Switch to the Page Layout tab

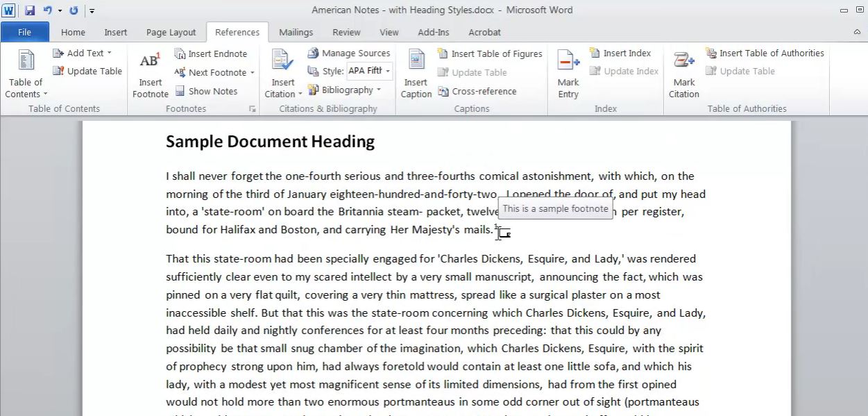pyautogui.click(x=171, y=32)
